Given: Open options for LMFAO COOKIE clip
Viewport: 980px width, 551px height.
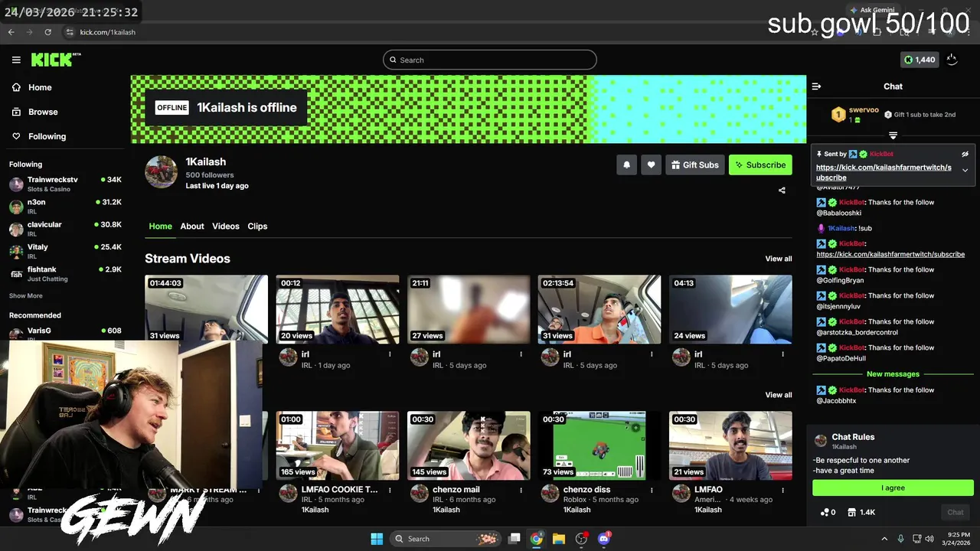Looking at the screenshot, I should (x=390, y=490).
